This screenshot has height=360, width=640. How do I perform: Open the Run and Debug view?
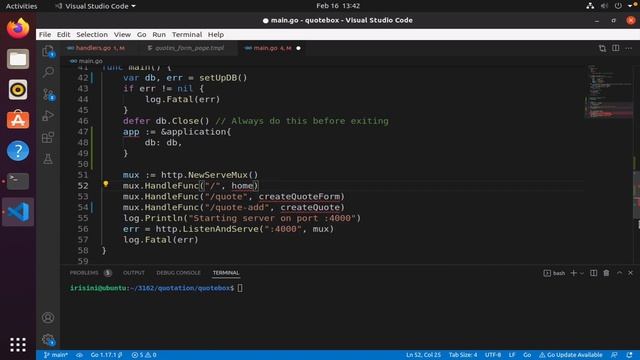tap(48, 116)
